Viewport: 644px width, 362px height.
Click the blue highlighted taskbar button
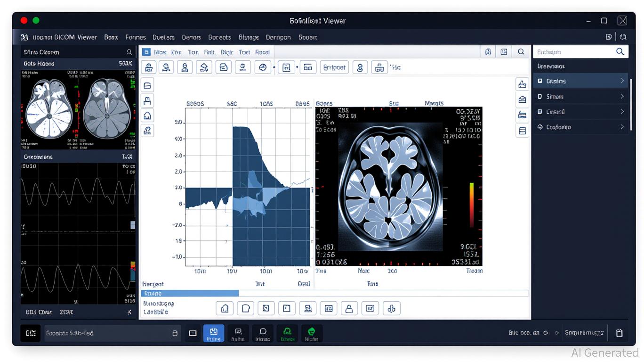click(x=214, y=333)
